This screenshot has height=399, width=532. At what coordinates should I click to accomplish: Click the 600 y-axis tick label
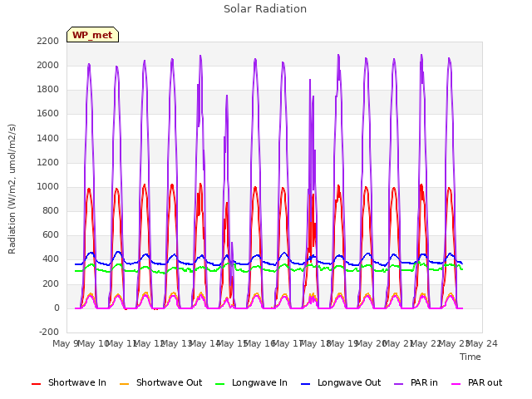(x=51, y=235)
